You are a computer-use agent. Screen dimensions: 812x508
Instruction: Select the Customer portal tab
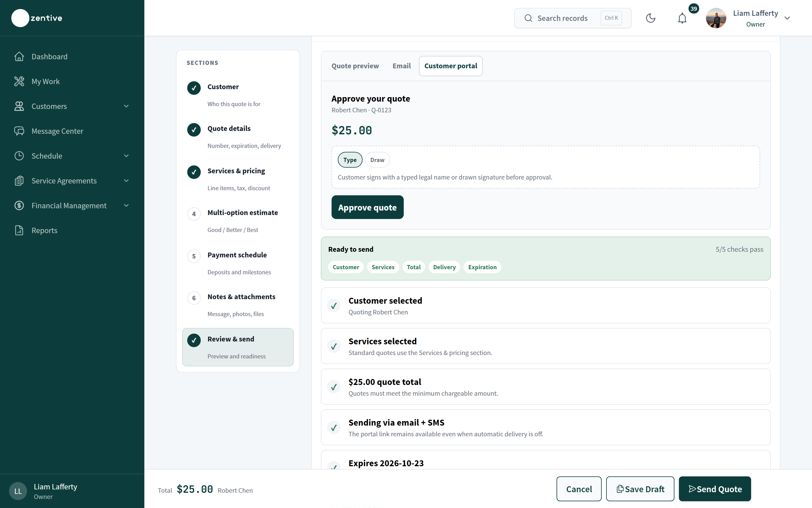451,66
